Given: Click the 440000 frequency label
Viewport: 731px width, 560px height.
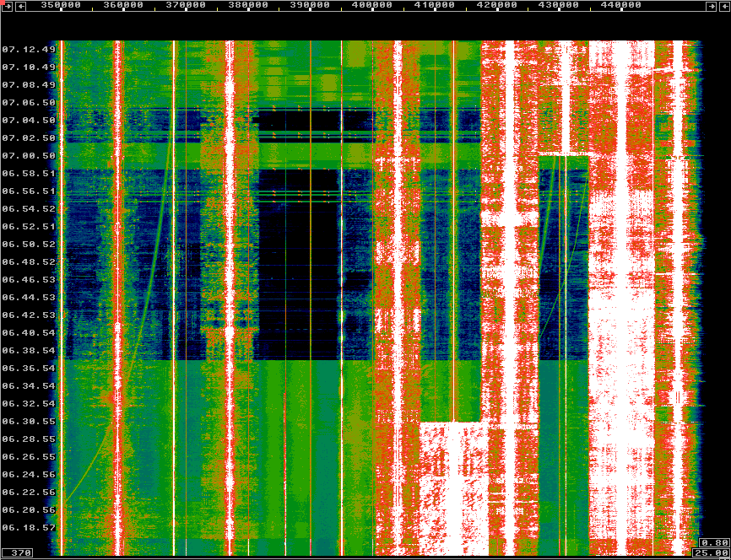Looking at the screenshot, I should [x=621, y=5].
